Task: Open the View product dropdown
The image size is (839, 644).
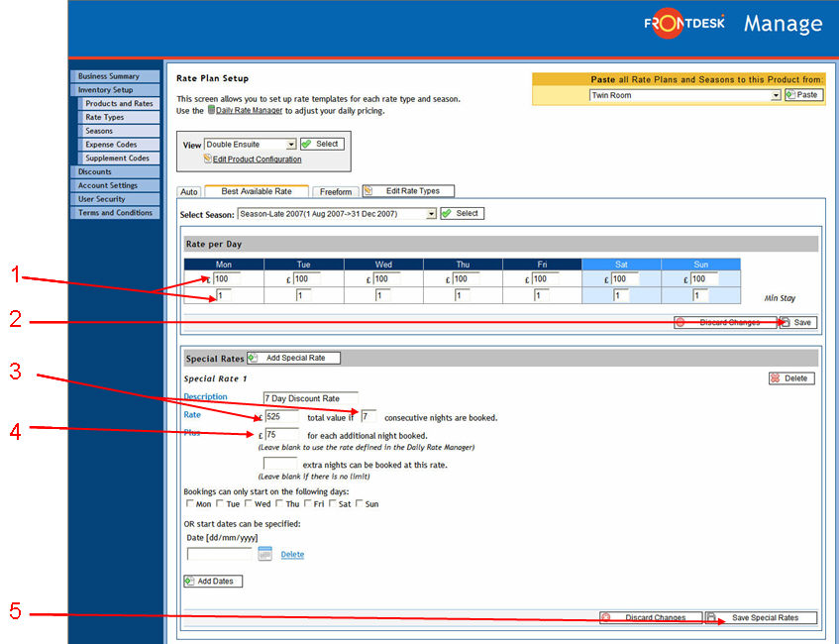Action: [291, 145]
